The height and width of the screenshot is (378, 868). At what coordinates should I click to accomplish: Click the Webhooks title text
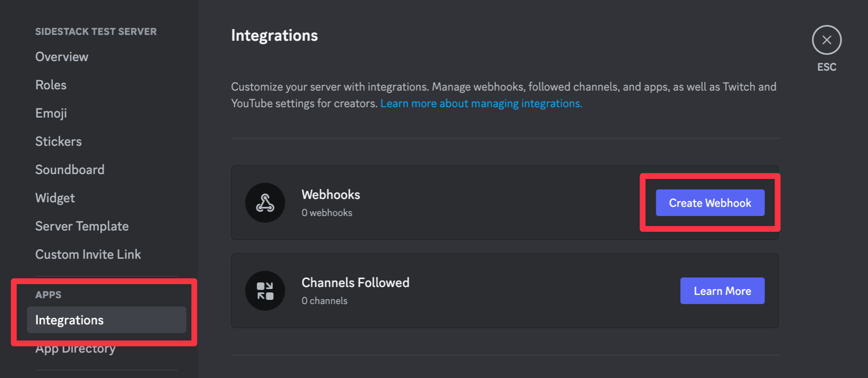point(330,195)
